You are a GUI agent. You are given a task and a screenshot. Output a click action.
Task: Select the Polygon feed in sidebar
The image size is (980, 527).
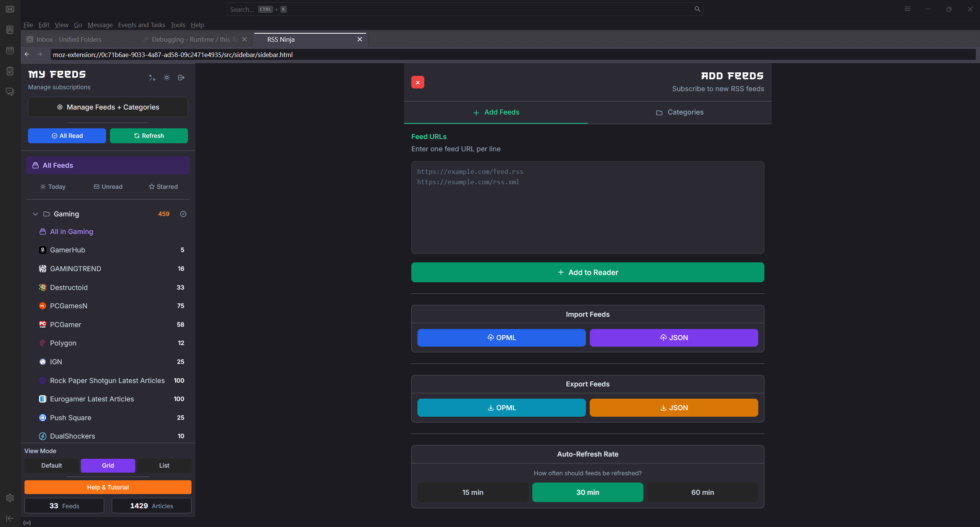[x=63, y=343]
